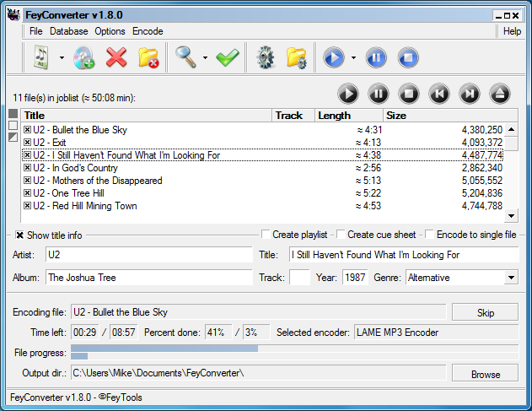The width and height of the screenshot is (532, 411).
Task: Open the Encode menu
Action: (x=148, y=31)
